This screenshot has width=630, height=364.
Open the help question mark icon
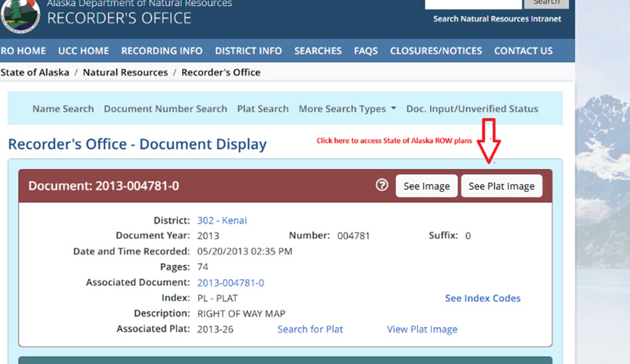382,185
